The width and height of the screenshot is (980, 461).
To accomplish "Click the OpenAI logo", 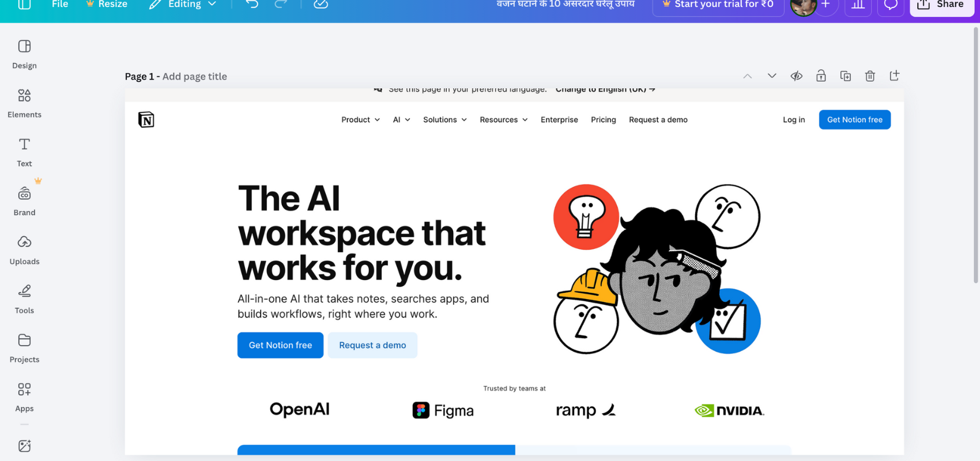I will tap(300, 410).
